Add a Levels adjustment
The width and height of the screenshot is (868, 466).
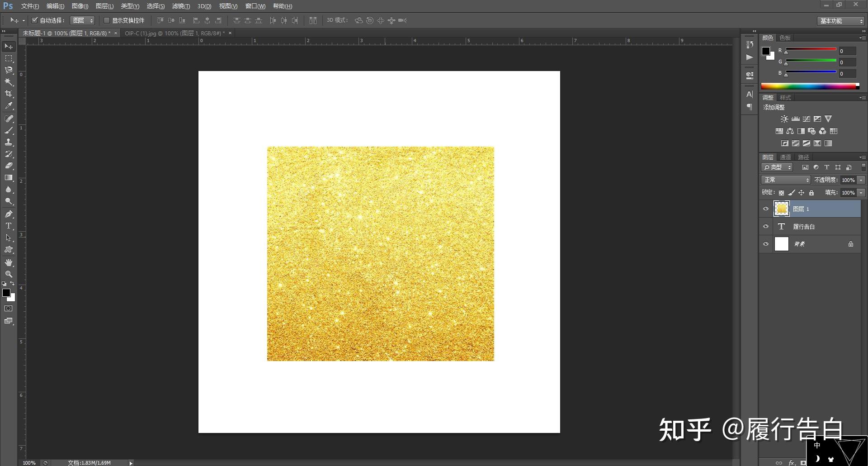pos(796,119)
